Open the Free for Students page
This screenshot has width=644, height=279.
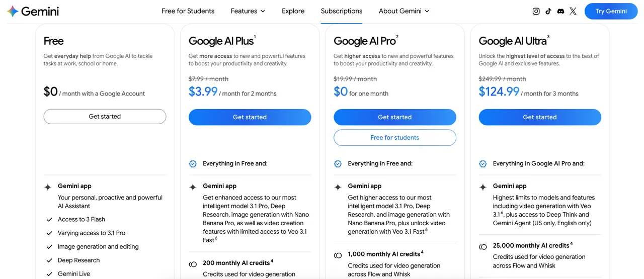188,11
